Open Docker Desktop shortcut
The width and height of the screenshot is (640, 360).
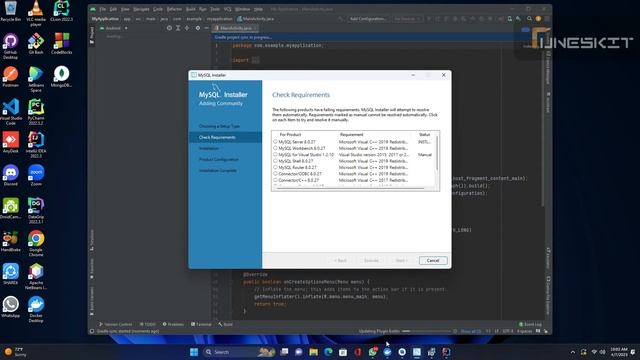(36, 310)
